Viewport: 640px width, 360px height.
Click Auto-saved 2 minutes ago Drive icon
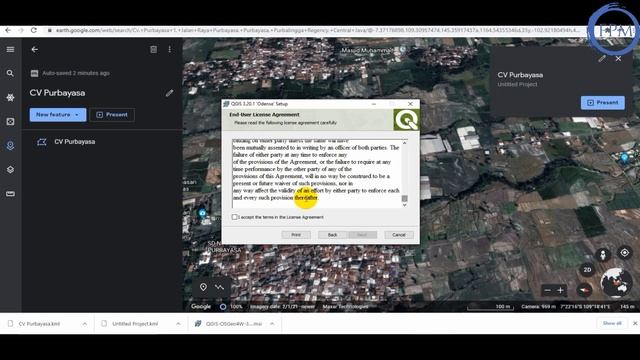coord(34,73)
